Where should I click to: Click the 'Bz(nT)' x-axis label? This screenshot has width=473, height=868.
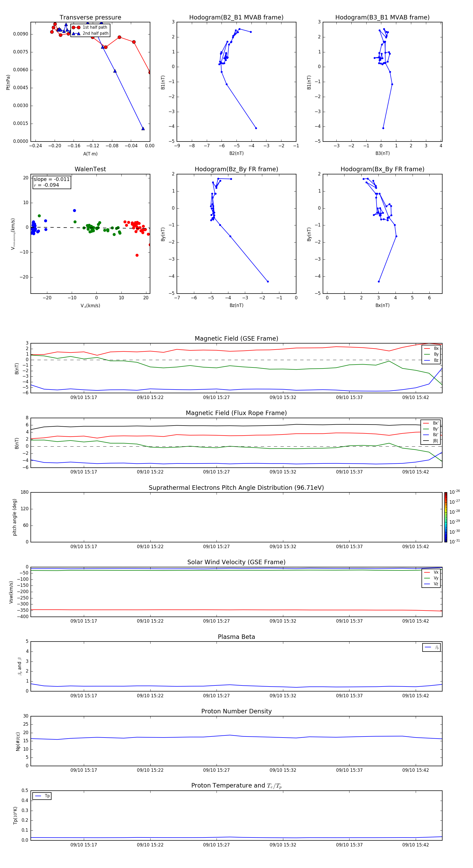pyautogui.click(x=236, y=305)
